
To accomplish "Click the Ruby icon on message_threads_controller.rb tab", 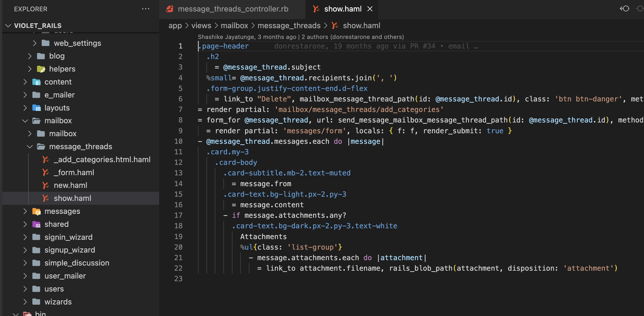I will point(170,9).
